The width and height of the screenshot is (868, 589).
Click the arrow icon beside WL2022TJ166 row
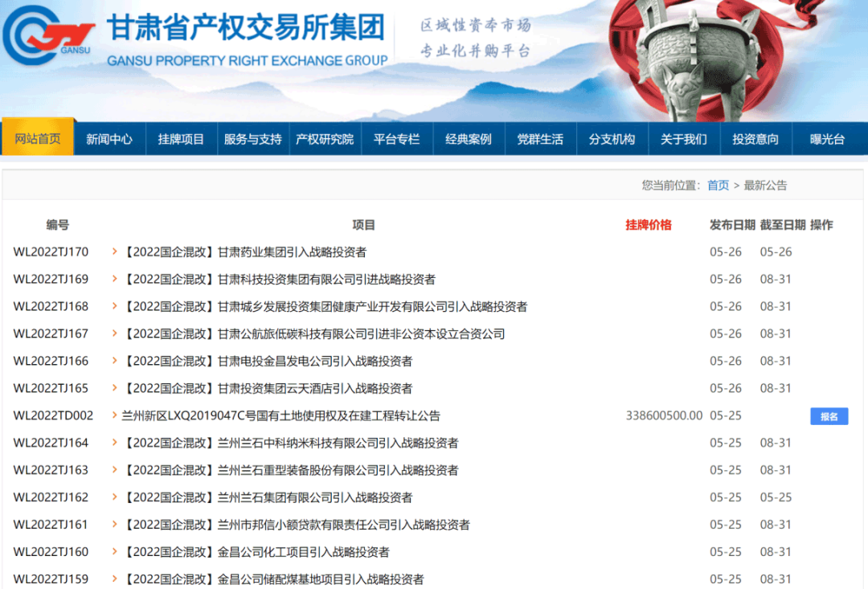(115, 360)
